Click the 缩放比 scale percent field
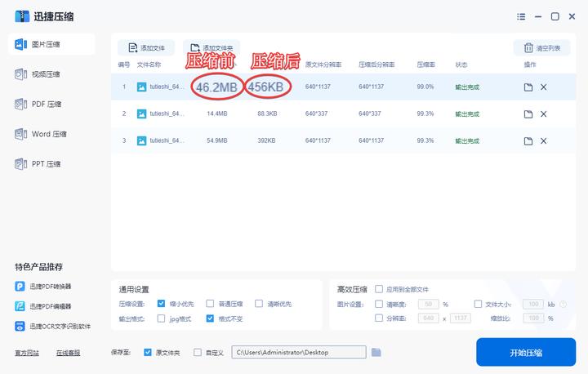 click(533, 318)
